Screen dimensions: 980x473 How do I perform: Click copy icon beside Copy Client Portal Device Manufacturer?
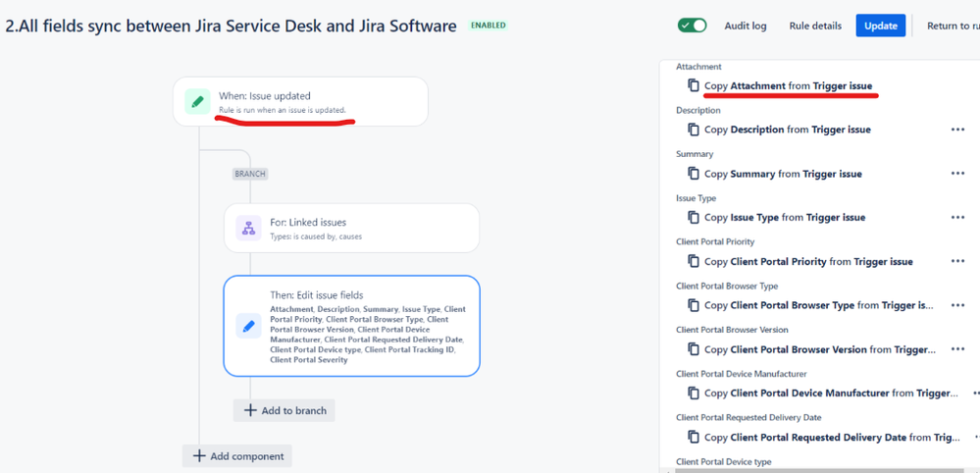coord(694,393)
